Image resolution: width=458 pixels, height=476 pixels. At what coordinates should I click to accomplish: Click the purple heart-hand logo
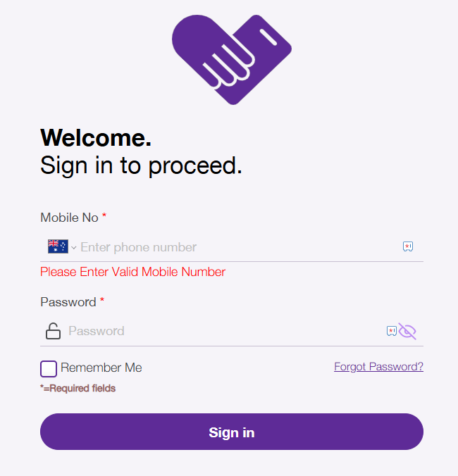(232, 59)
